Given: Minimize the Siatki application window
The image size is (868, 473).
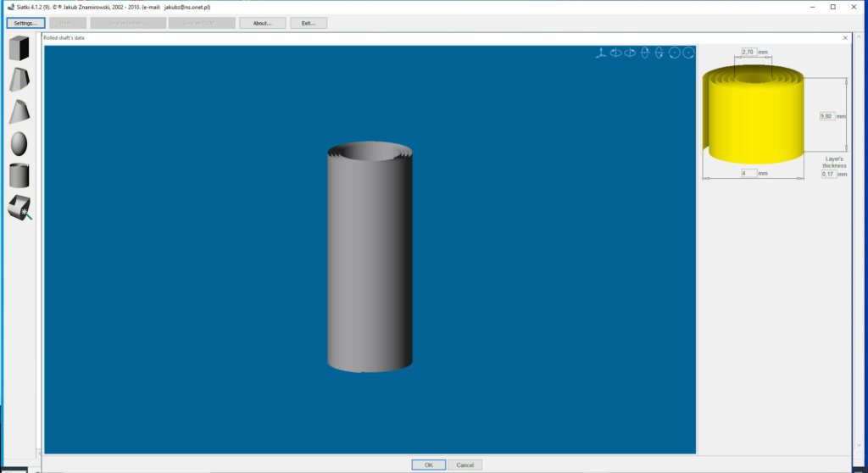Looking at the screenshot, I should coord(812,7).
